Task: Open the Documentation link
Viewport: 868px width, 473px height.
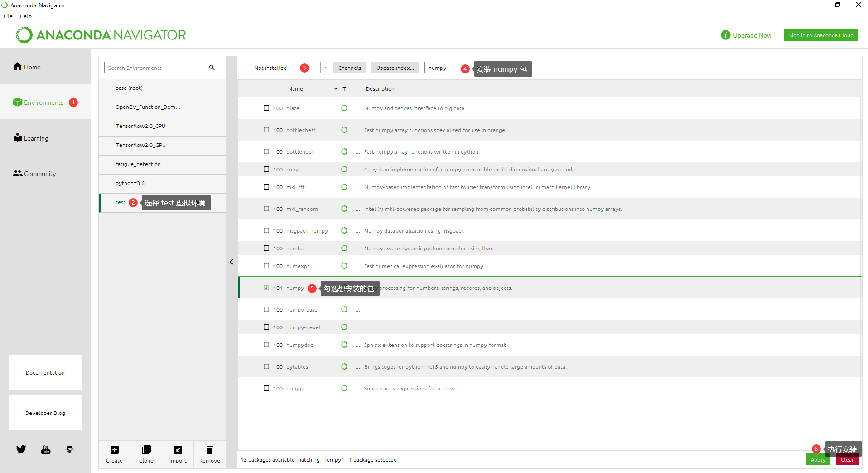Action: point(45,372)
